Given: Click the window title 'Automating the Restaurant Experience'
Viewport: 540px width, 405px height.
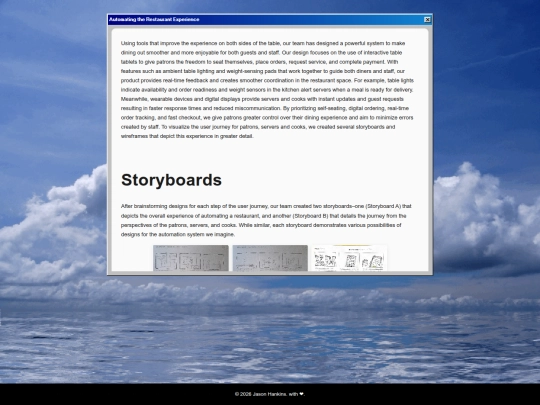Looking at the screenshot, I should (x=154, y=20).
